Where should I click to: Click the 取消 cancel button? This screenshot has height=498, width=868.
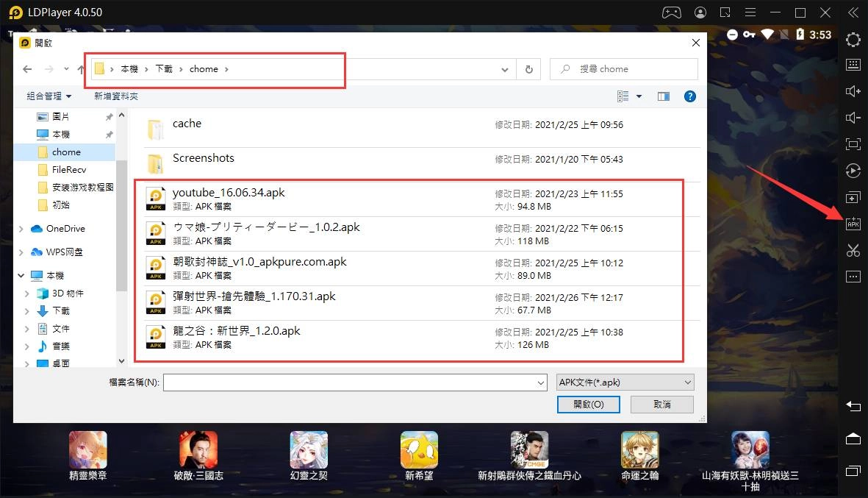[x=661, y=404]
